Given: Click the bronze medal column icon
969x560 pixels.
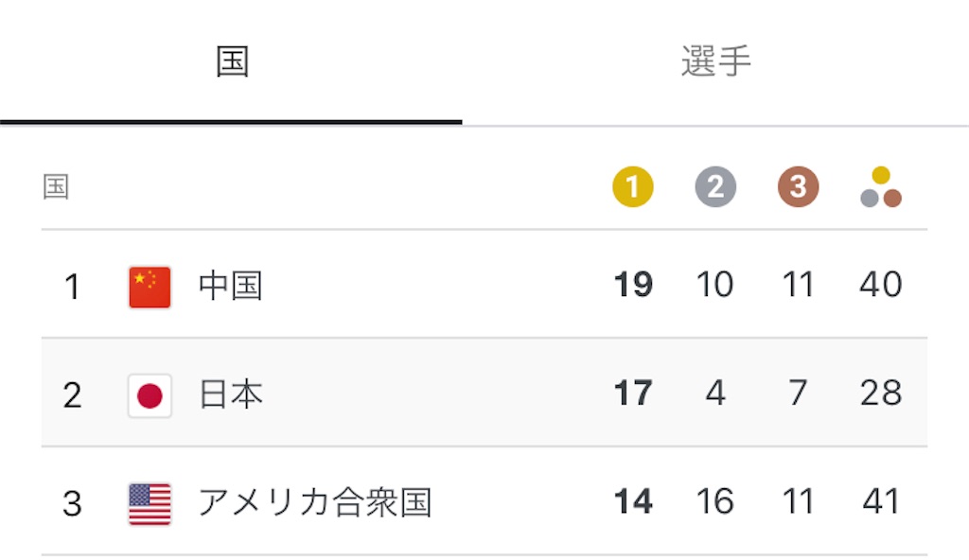Looking at the screenshot, I should pos(798,186).
